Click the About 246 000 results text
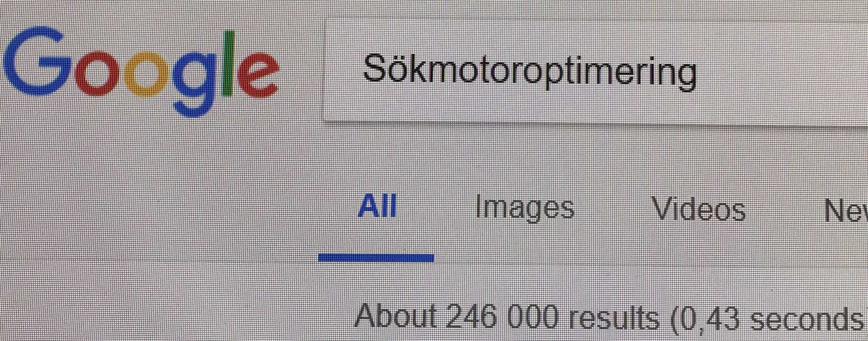Image resolution: width=868 pixels, height=341 pixels. [507, 317]
